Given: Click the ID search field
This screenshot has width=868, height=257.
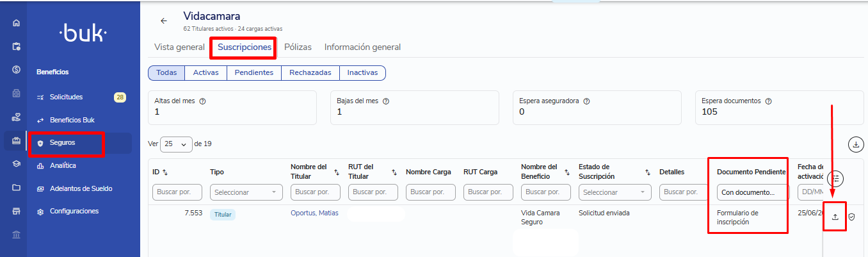Looking at the screenshot, I should click(x=177, y=192).
